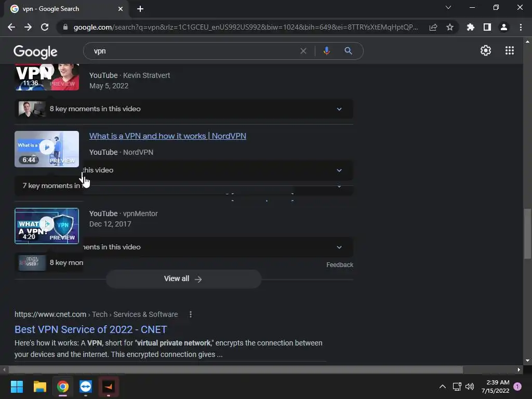Open a new browser tab
This screenshot has width=532, height=399.
[140, 9]
